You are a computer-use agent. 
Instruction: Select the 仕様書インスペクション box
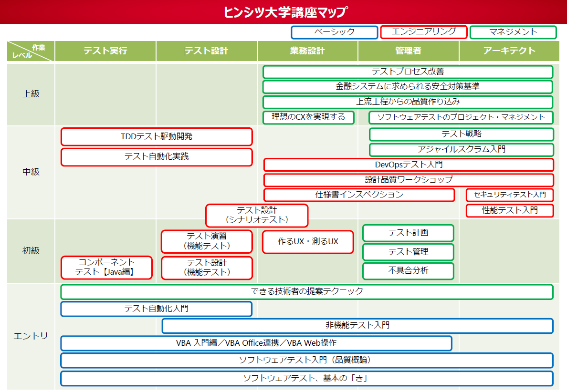tap(359, 195)
